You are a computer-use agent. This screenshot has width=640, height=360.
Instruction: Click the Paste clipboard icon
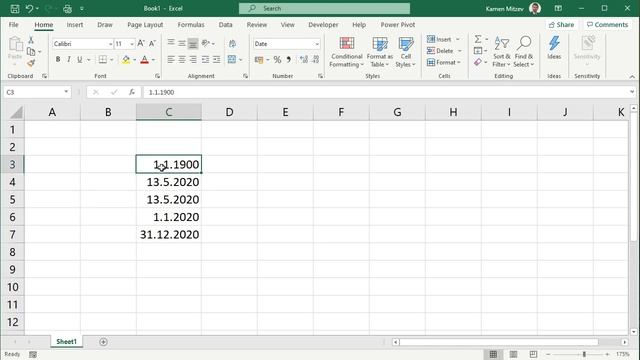click(15, 45)
